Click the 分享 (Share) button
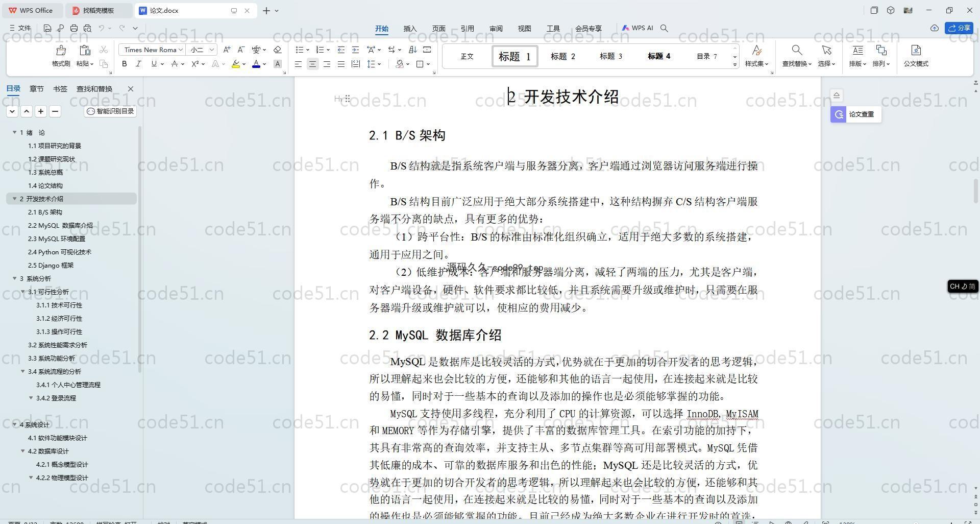This screenshot has height=524, width=980. [x=959, y=28]
